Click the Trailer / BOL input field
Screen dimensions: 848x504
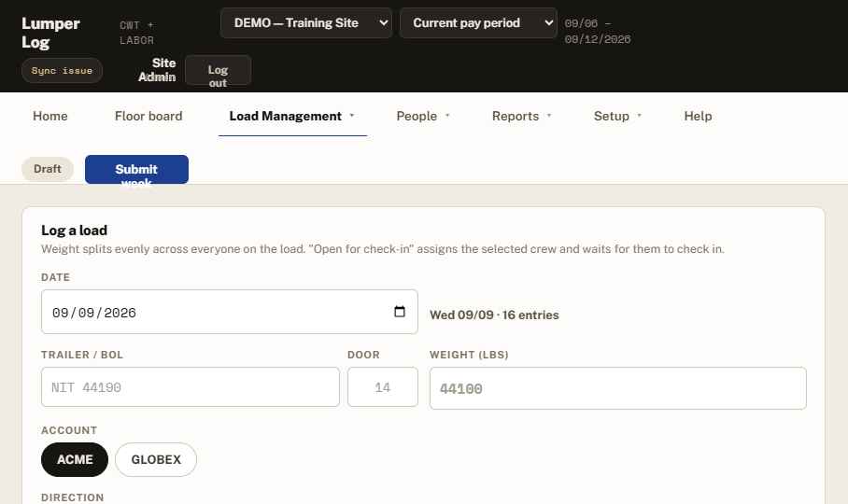(191, 387)
